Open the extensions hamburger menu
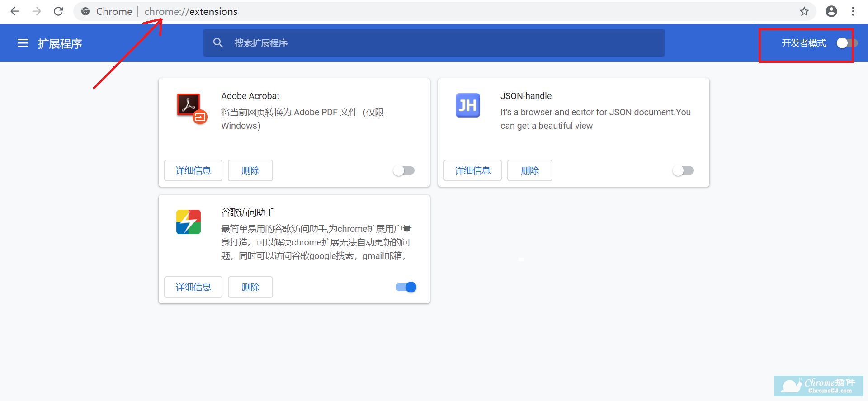The height and width of the screenshot is (401, 868). pyautogui.click(x=23, y=43)
